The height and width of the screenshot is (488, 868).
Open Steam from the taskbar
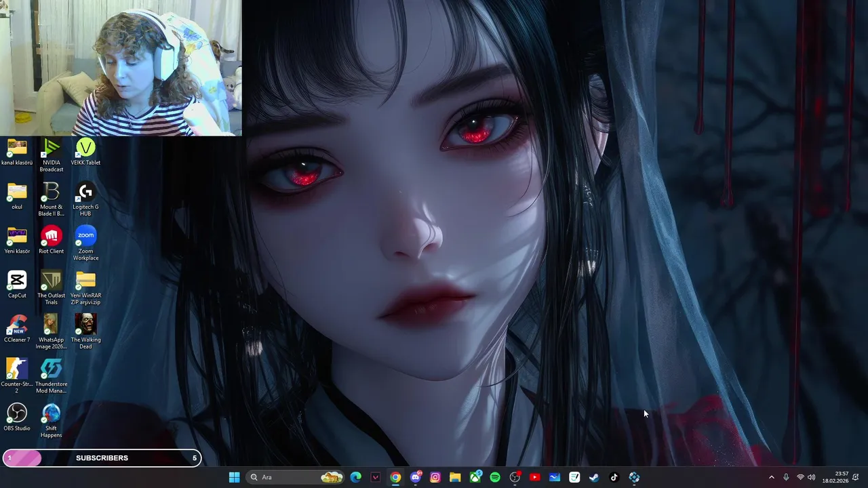pos(594,477)
